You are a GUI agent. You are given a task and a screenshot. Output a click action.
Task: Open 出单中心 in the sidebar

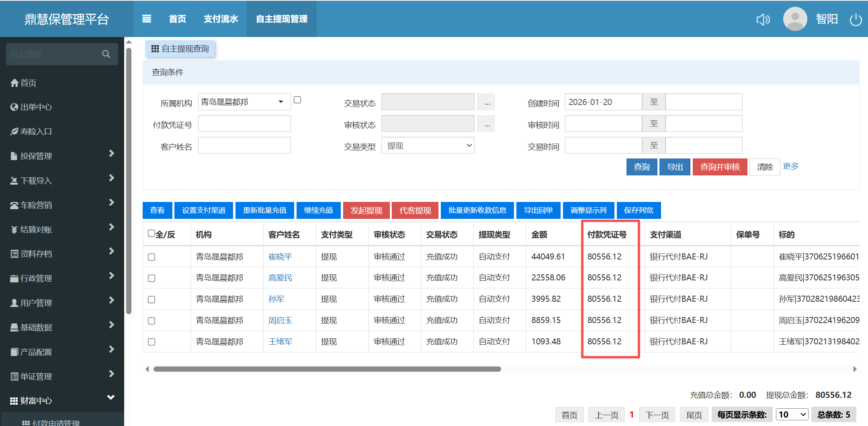(x=31, y=107)
